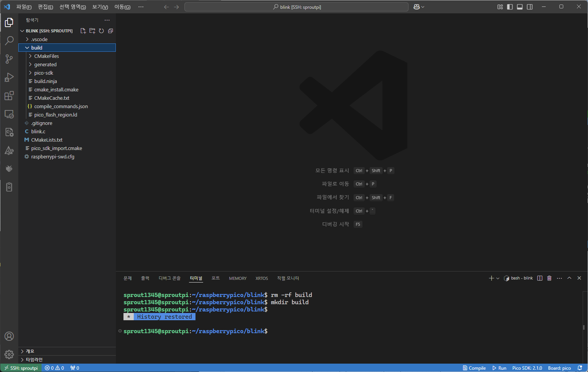588x372 pixels.
Task: Expand the Timeline (타임라인) section
Action: [67, 359]
